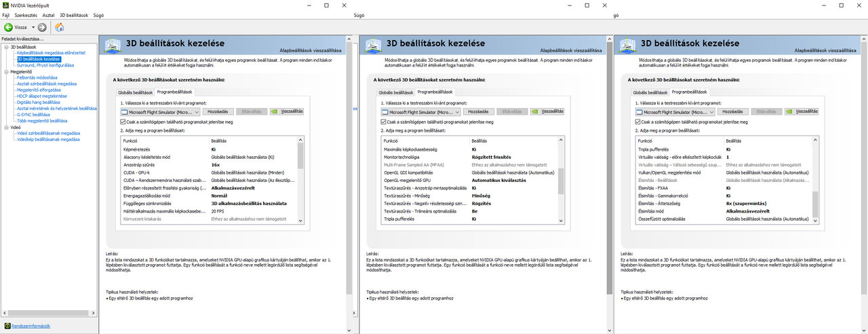Viewport: 868px width, 334px height.
Task: Click the green Vissza back arrow icon
Action: point(8,27)
